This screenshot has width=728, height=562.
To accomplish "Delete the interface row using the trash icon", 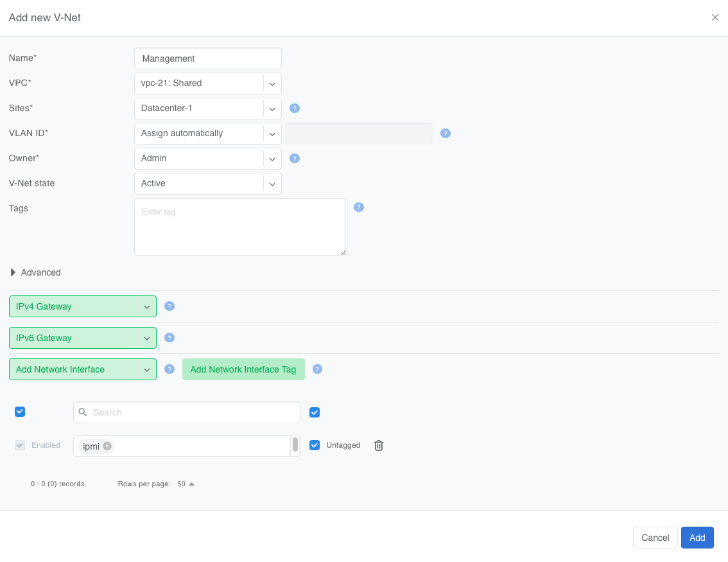I will click(378, 445).
